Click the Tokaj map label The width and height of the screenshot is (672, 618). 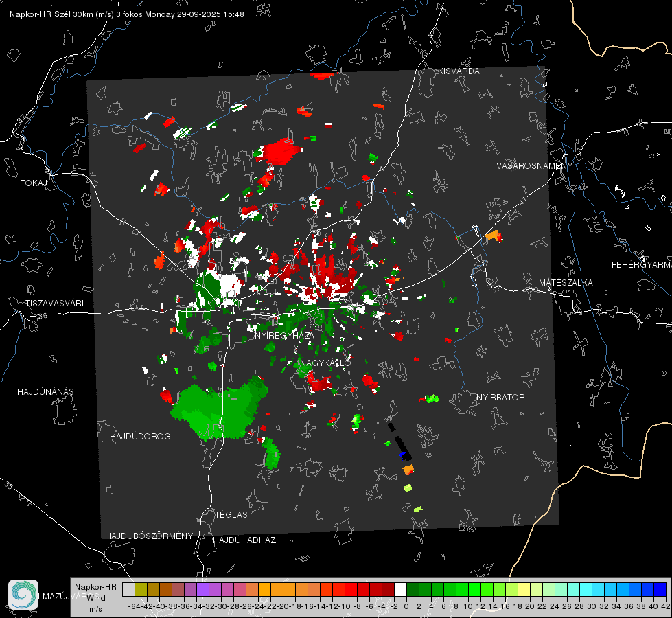(x=34, y=183)
